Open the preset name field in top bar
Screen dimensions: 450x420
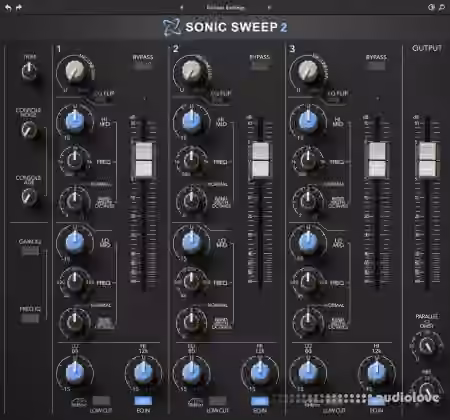click(x=225, y=7)
